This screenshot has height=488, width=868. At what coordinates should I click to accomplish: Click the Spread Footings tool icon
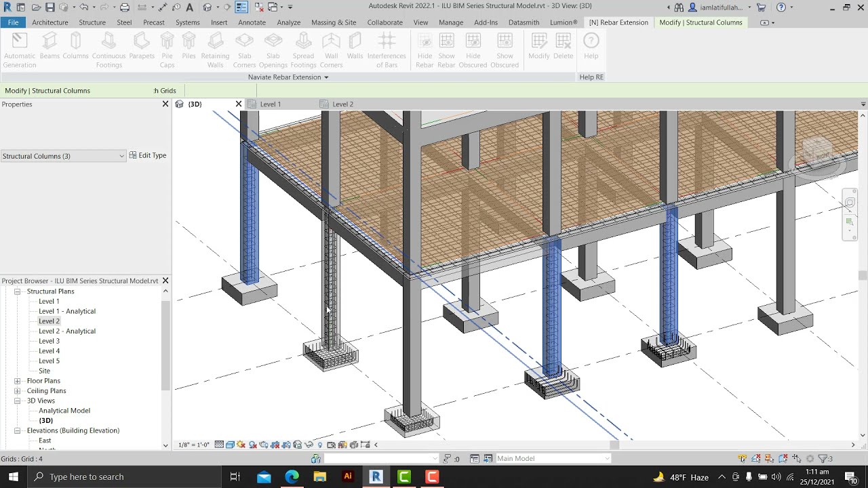pyautogui.click(x=303, y=51)
